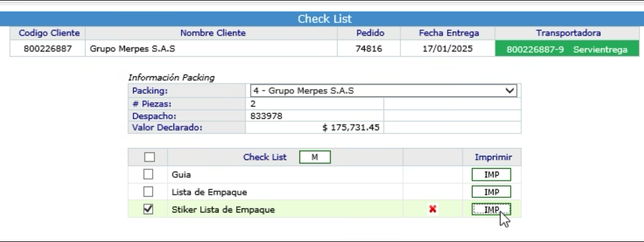644x242 pixels.
Task: Click IMP for Stiker Lista de Empaque
Action: [491, 209]
